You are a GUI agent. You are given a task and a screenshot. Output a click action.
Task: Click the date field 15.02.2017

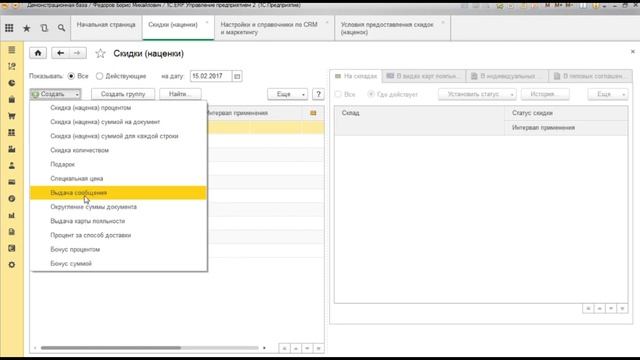(x=211, y=76)
